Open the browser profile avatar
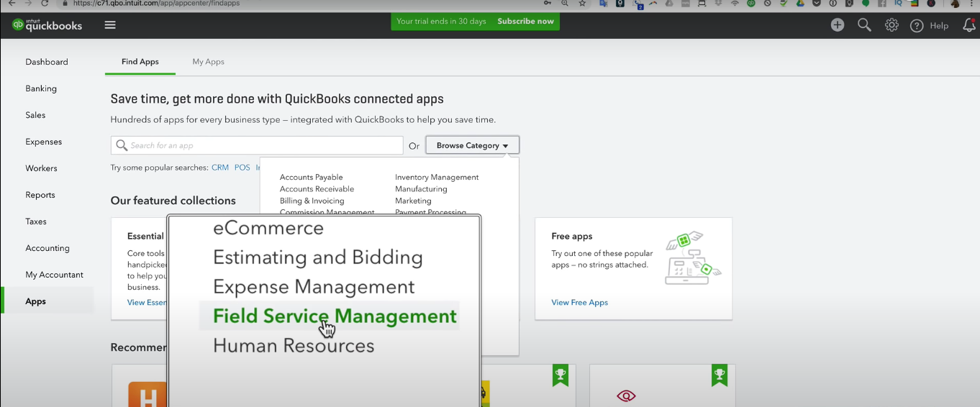The image size is (980, 407). click(x=955, y=4)
